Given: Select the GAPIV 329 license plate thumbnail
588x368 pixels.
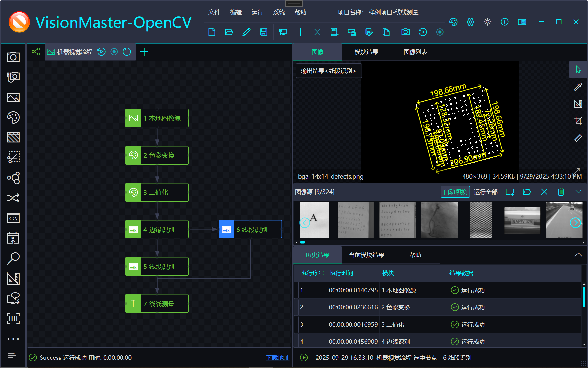Looking at the screenshot, I should click(x=522, y=220).
